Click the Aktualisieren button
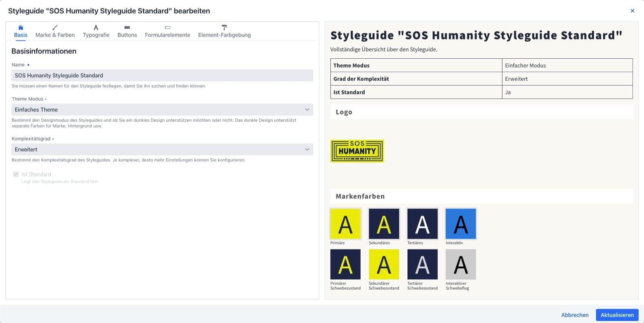 tap(617, 315)
